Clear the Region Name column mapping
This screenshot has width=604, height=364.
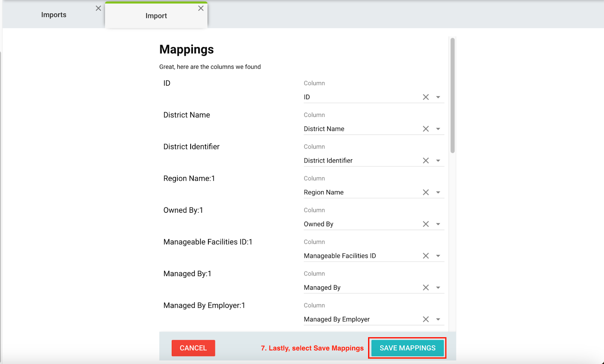[426, 192]
